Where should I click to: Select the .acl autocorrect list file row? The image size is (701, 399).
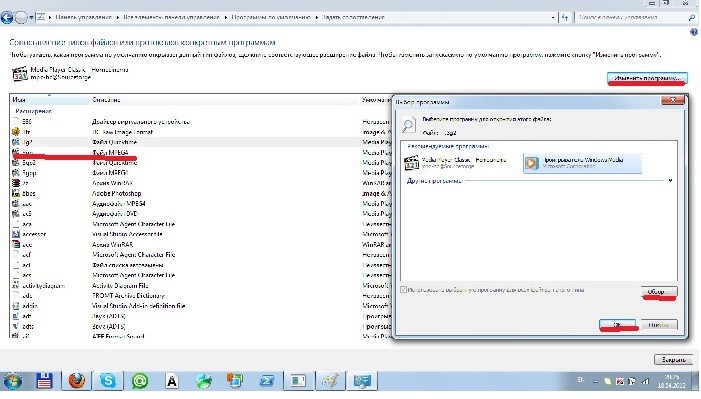200,265
